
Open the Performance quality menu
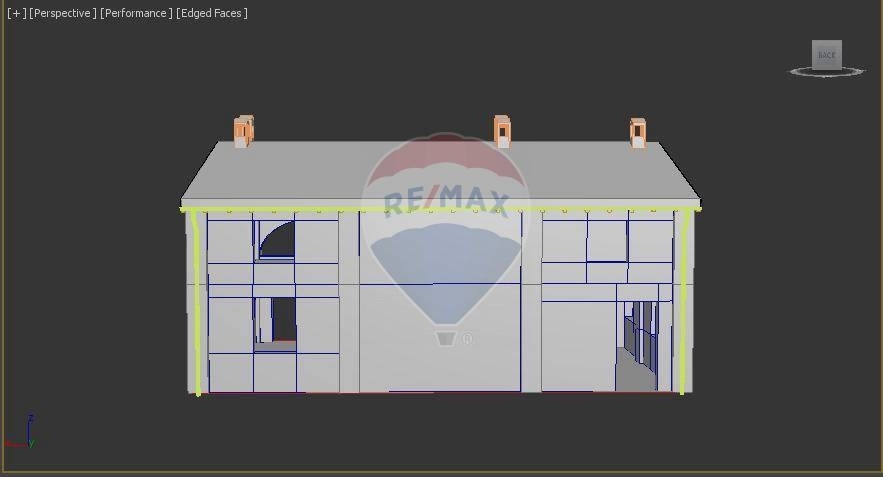coord(136,13)
